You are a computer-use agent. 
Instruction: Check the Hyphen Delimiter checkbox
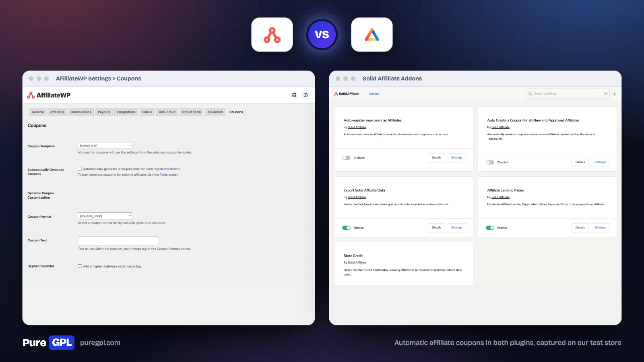coord(80,266)
